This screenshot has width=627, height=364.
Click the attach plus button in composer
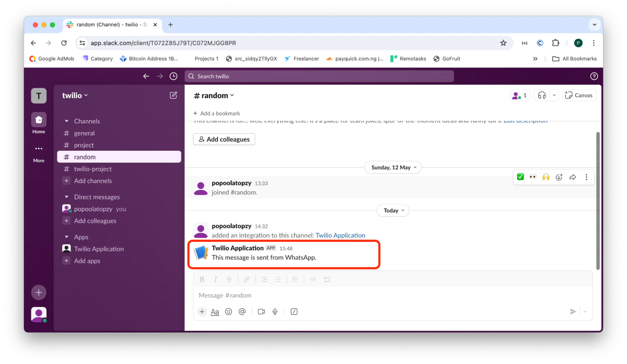pos(202,312)
